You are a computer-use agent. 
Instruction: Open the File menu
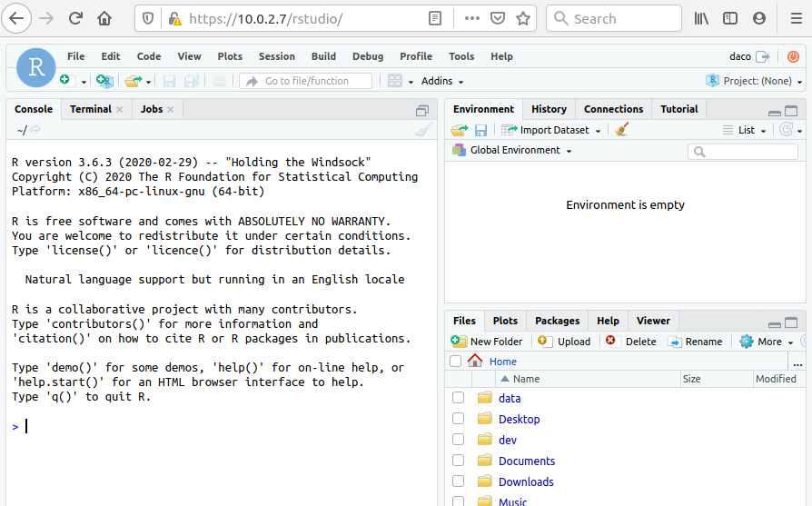point(76,56)
